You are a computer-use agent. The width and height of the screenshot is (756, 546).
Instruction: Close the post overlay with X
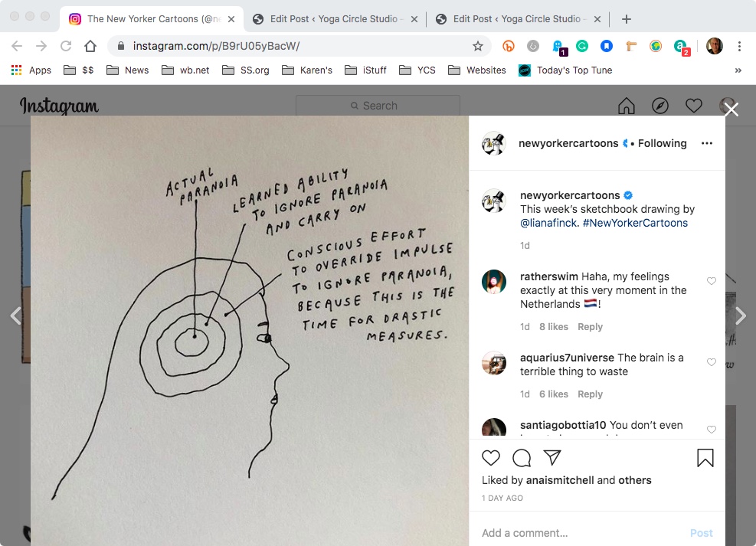(731, 110)
